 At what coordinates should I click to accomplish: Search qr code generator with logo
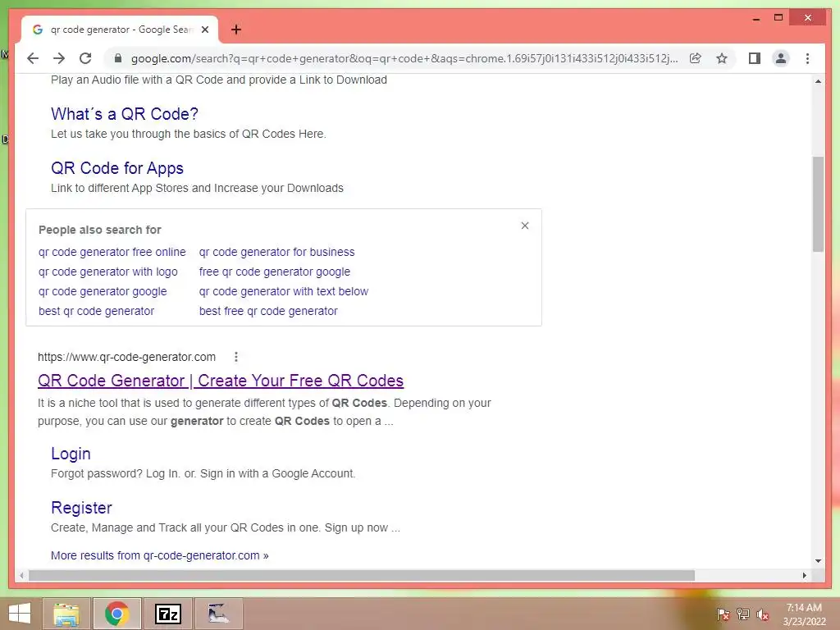107,272
